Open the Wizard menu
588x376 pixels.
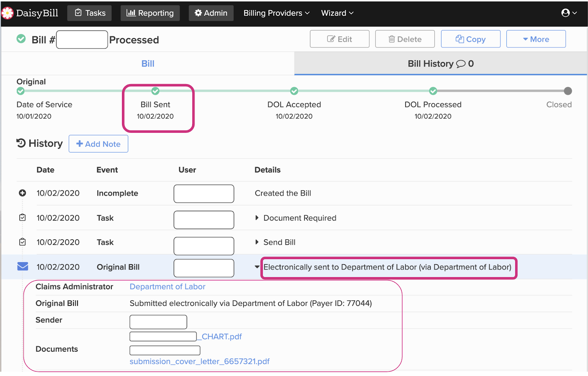tap(337, 13)
